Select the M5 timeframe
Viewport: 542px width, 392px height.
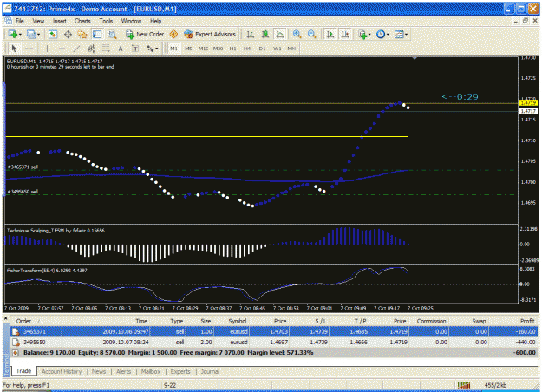[188, 49]
